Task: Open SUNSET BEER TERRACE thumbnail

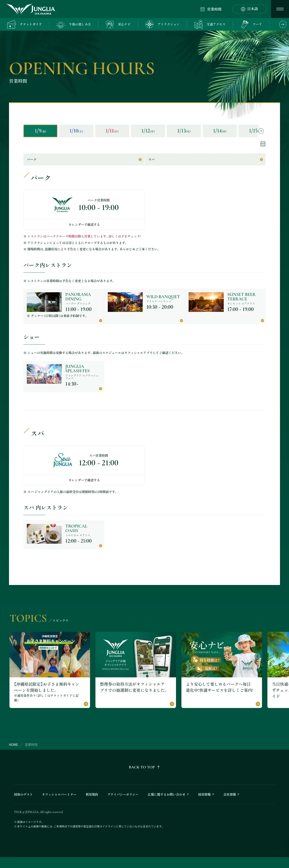Action: [206, 302]
